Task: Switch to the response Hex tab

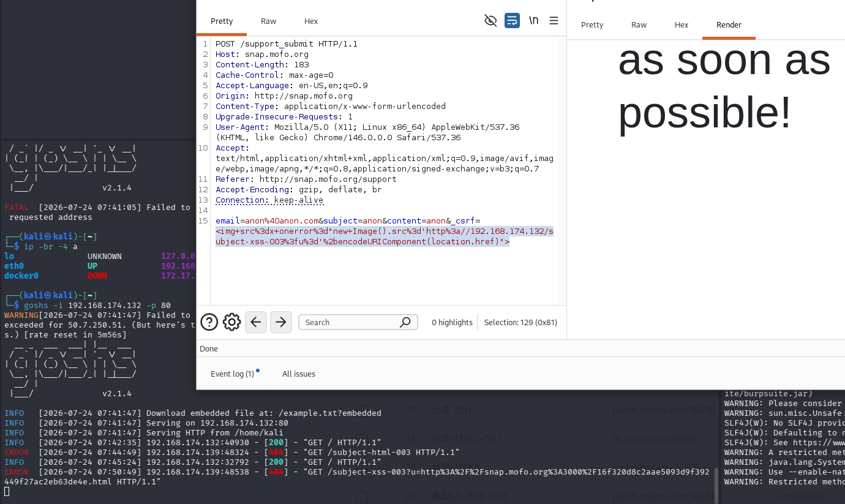Action: pyautogui.click(x=682, y=24)
